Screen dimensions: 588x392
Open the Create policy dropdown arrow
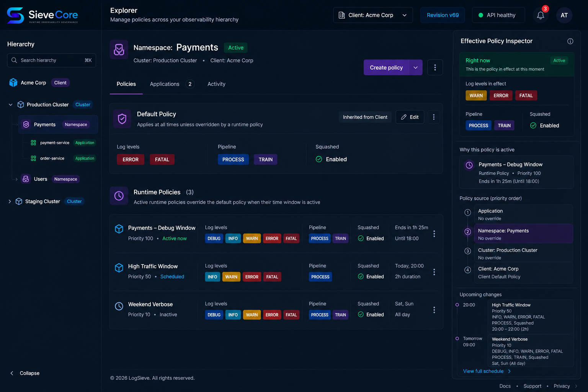416,67
